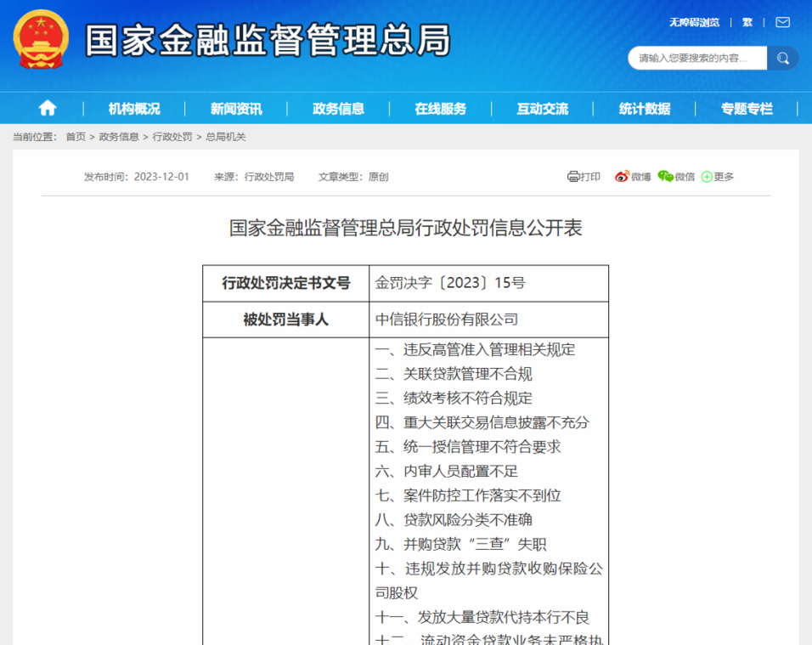Open the home icon in navigation bar
Image resolution: width=812 pixels, height=645 pixels.
47,108
